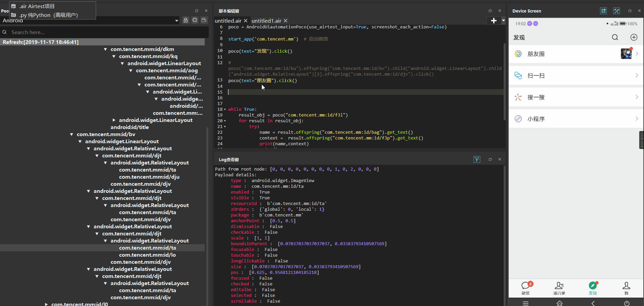Expand the com.tencent.mm:id/l0 node
Viewport: 644px width, 306px height.
46,304
